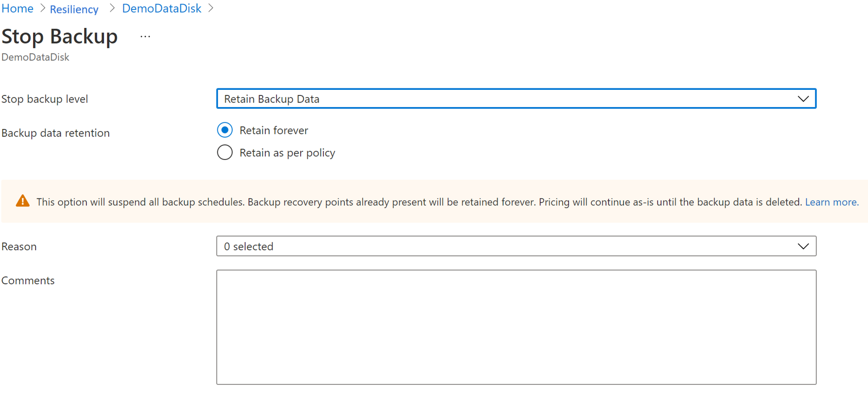The height and width of the screenshot is (396, 868).
Task: Click the Comments field label
Action: (28, 281)
